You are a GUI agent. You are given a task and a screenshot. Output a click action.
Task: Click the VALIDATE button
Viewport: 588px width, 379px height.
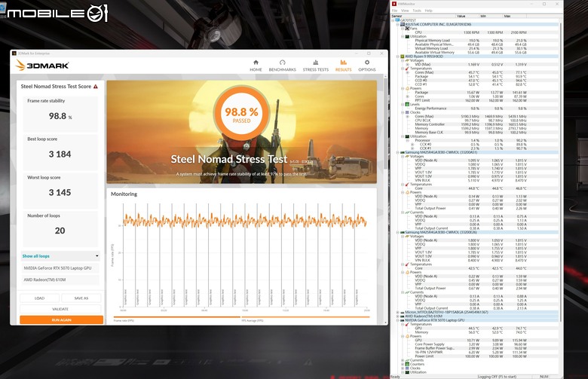point(60,309)
